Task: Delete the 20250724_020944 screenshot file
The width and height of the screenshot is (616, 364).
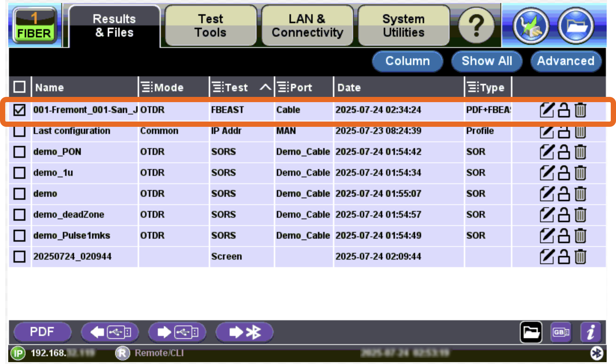Action: [580, 257]
